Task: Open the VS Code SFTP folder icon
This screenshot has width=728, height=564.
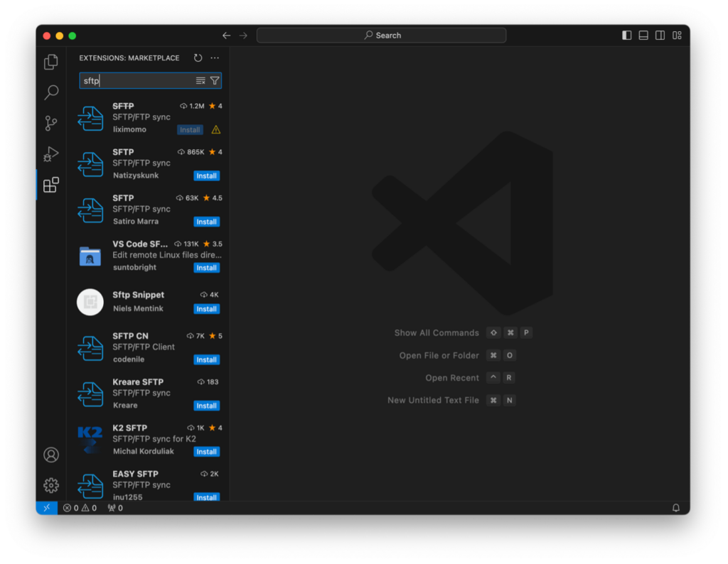Action: point(90,256)
